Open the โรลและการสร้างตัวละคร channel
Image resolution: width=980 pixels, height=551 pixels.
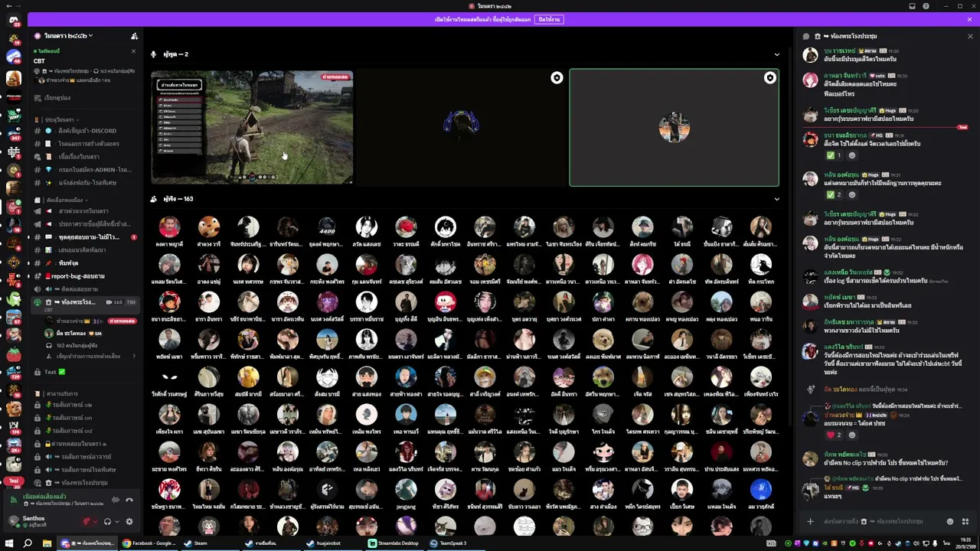(x=86, y=144)
